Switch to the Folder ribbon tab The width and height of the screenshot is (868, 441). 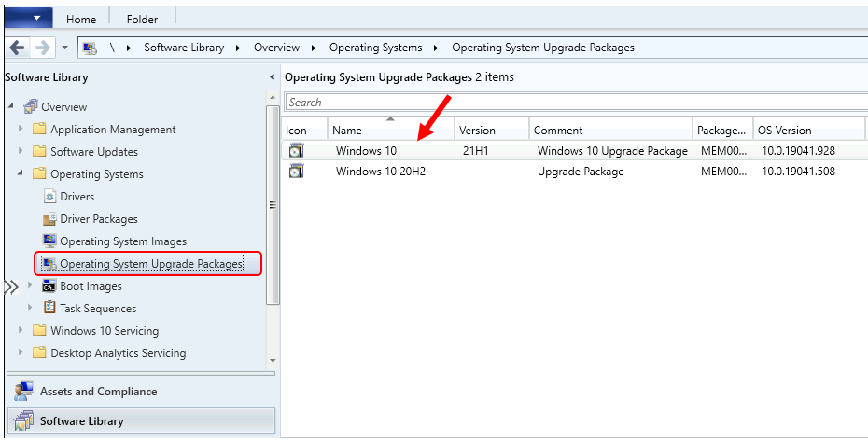[142, 19]
